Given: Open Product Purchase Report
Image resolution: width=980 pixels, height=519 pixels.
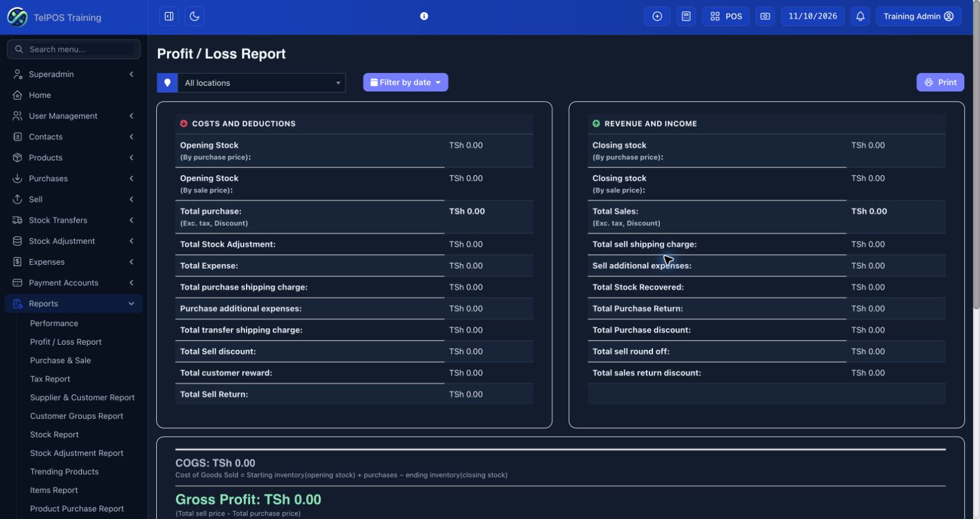Looking at the screenshot, I should 77,509.
